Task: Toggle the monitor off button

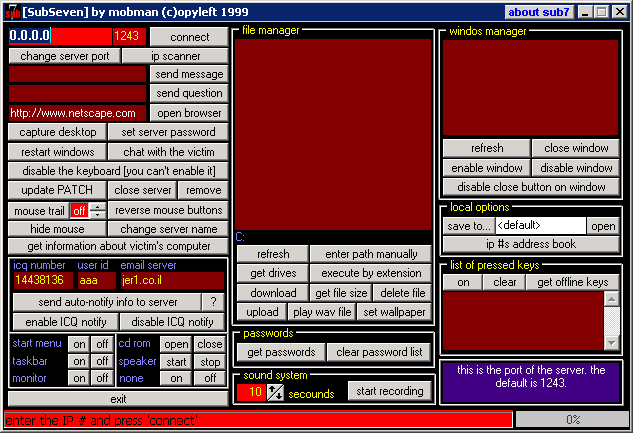Action: tap(101, 378)
